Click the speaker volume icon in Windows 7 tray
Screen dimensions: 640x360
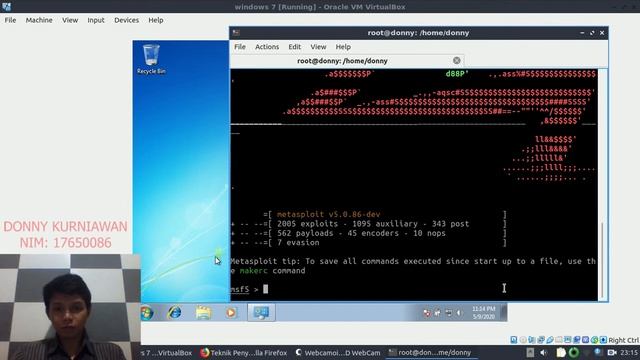coord(459,313)
